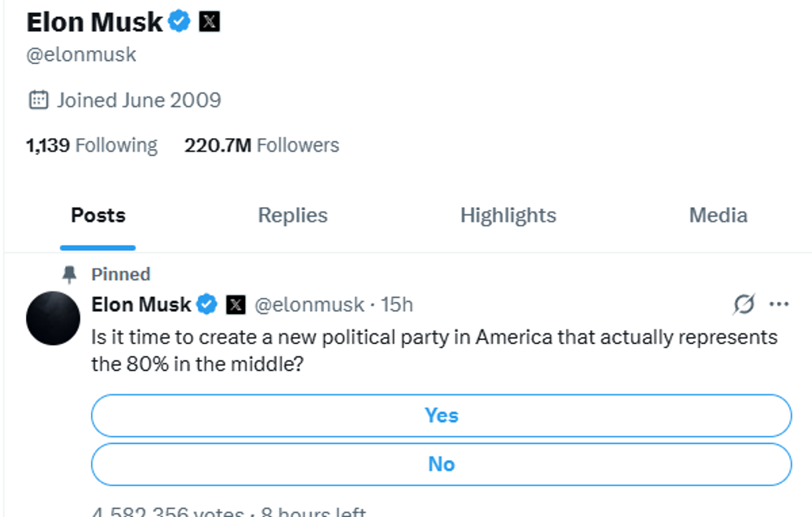Click the X affiliate badge beside the profile name
This screenshot has width=812, height=517.
click(209, 21)
